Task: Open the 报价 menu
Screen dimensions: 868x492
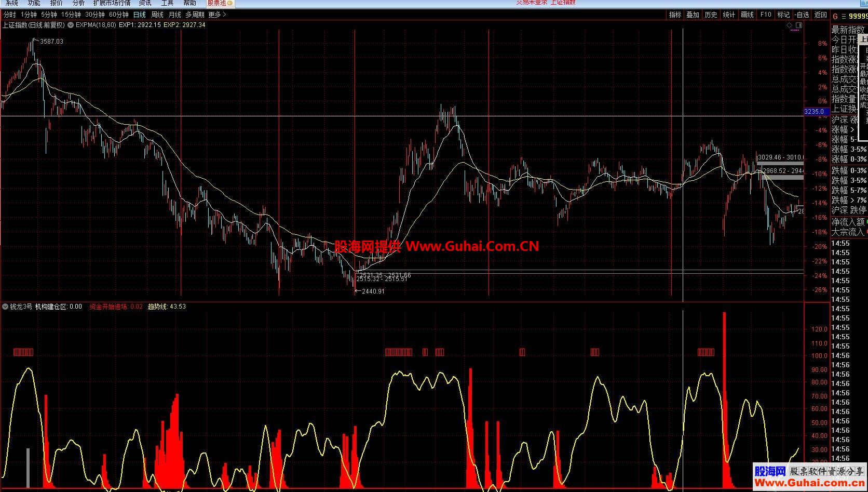Action: (x=56, y=3)
